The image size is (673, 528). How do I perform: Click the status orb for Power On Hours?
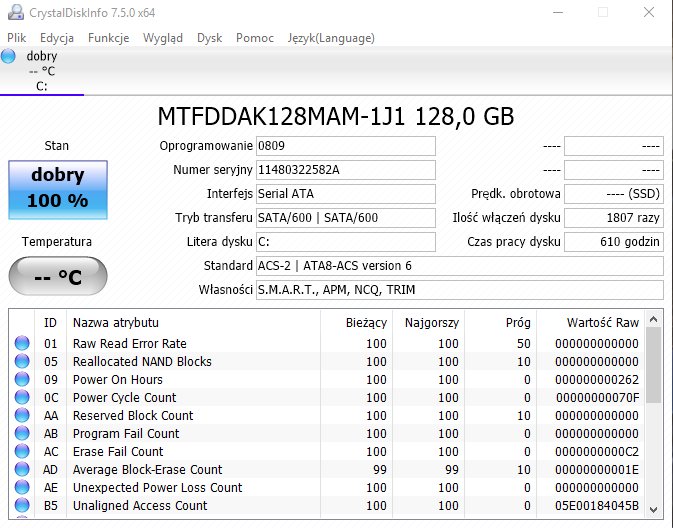point(22,379)
